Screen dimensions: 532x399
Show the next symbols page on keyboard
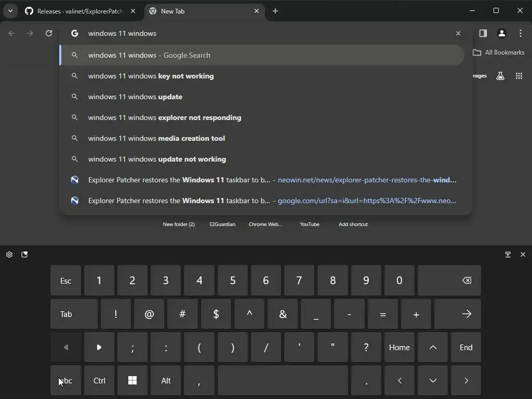click(x=99, y=347)
